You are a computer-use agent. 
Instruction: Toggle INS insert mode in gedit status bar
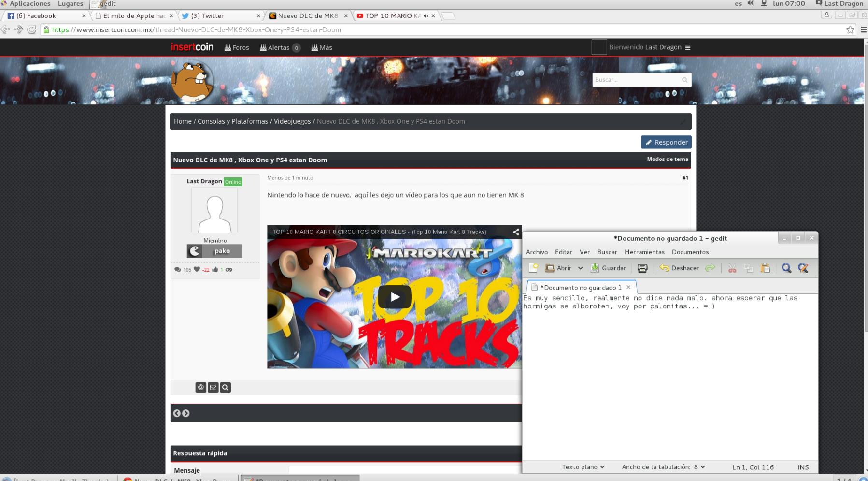tap(803, 467)
